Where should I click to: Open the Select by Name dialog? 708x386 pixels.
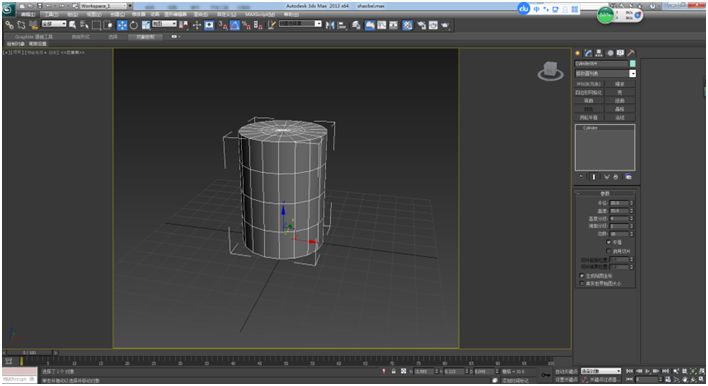click(84, 25)
